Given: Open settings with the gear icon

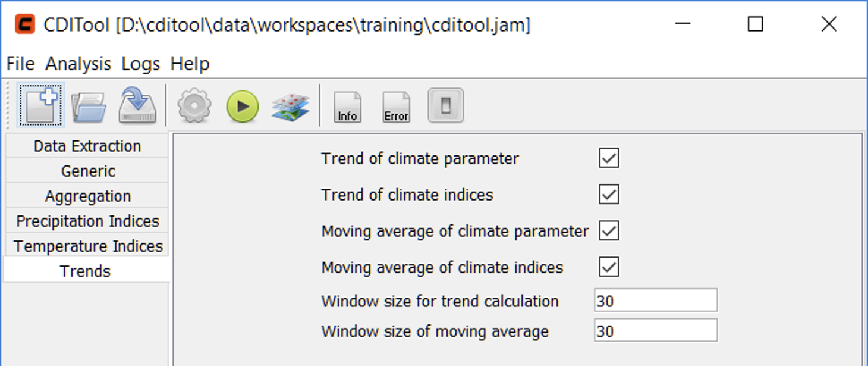Looking at the screenshot, I should point(194,107).
